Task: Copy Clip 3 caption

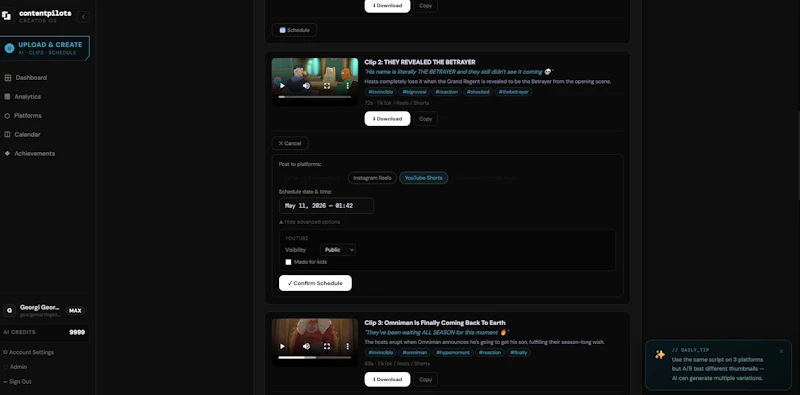Action: [426, 379]
